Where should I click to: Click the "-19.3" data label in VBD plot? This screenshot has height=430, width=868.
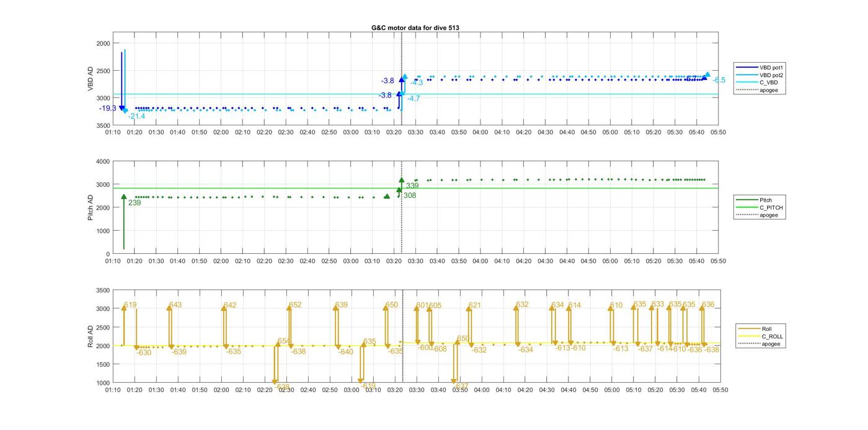pos(108,108)
